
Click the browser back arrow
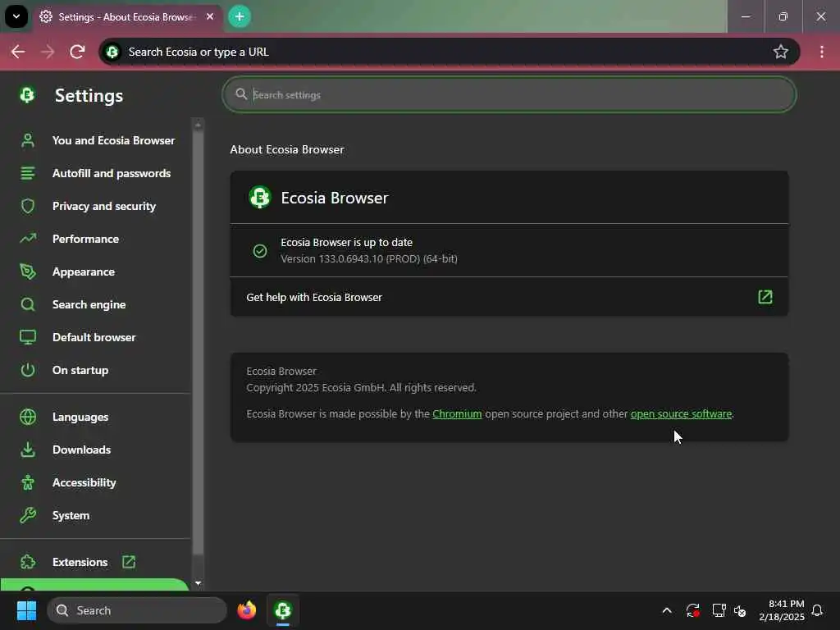coord(18,52)
